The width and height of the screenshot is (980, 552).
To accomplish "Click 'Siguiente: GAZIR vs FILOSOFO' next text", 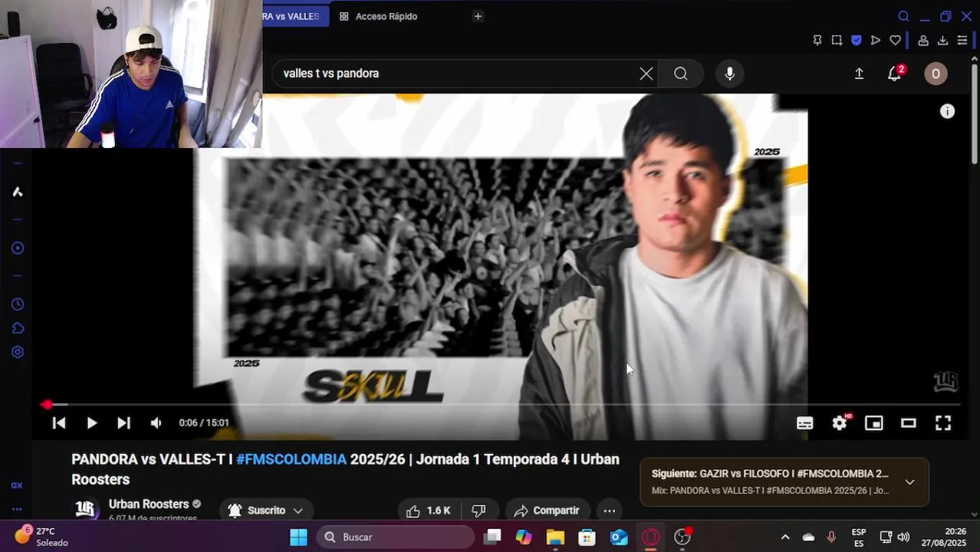I will point(770,474).
